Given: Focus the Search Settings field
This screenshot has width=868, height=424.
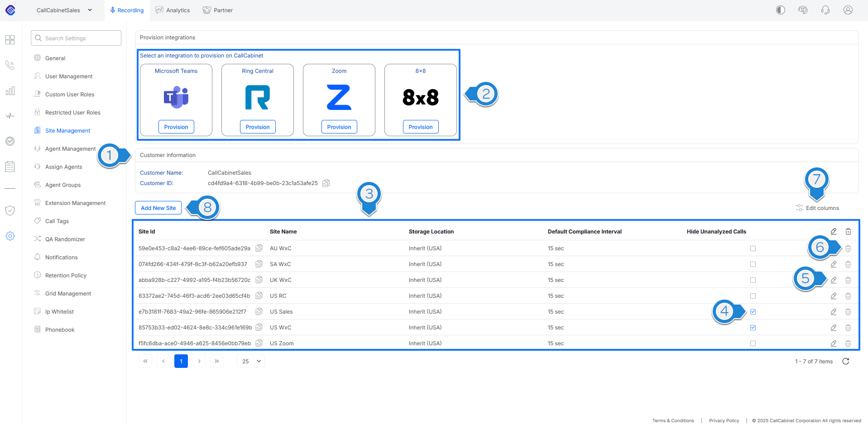Looking at the screenshot, I should click(x=76, y=38).
